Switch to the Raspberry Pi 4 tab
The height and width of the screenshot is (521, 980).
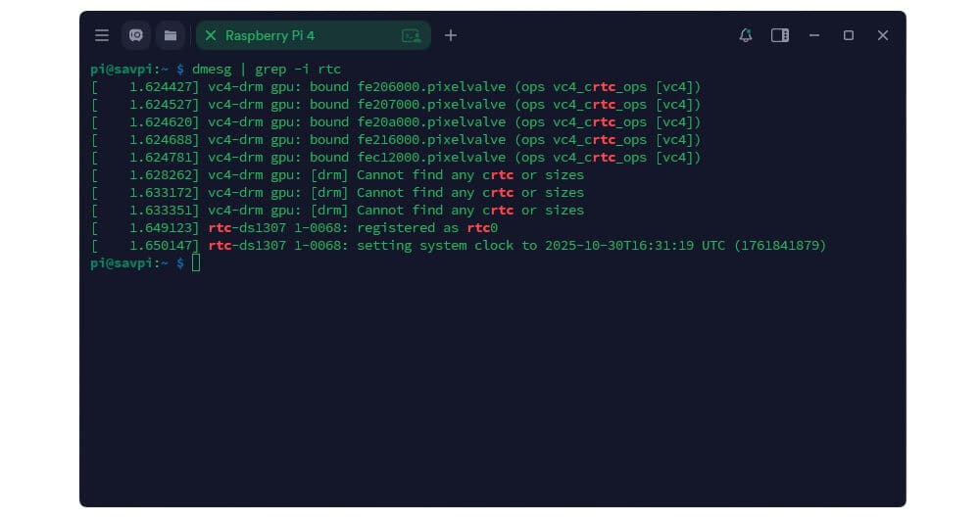click(x=314, y=35)
